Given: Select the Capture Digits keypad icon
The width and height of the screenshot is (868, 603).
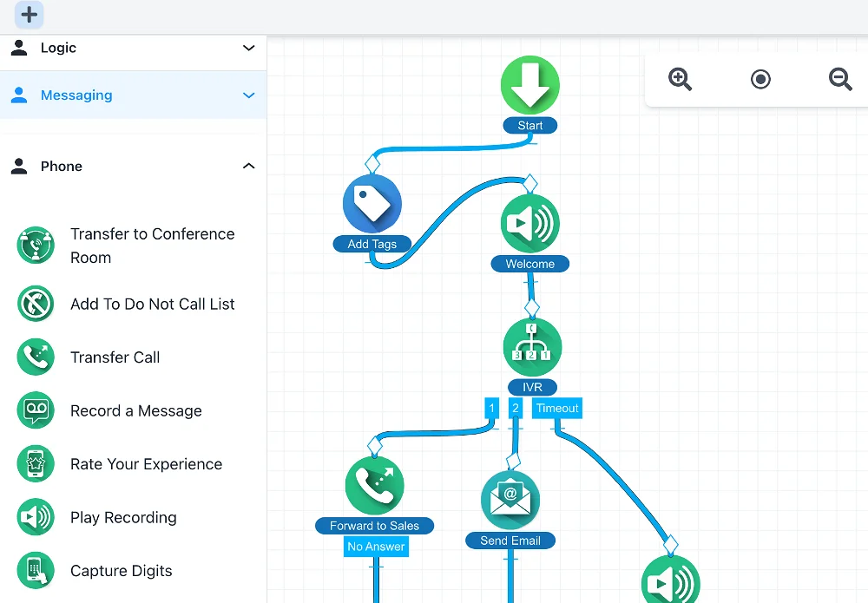Looking at the screenshot, I should [x=36, y=571].
